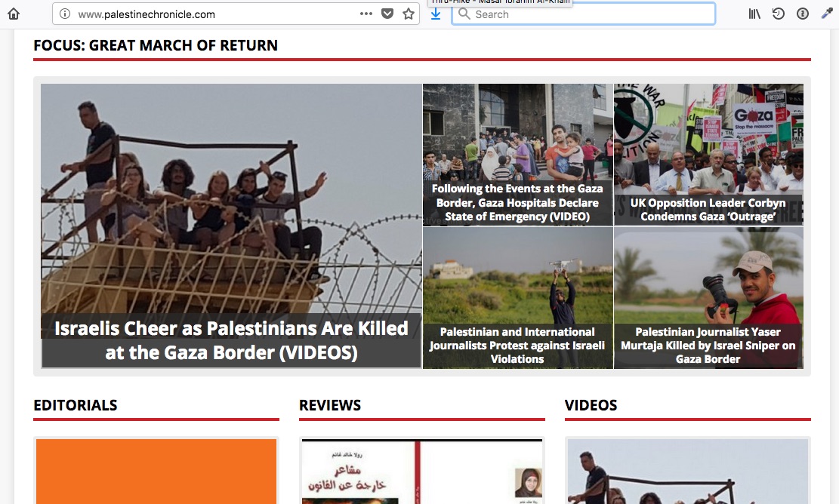Open Yaser Murtaja Killed by Israel Sniper article
839x504 pixels.
(708, 346)
